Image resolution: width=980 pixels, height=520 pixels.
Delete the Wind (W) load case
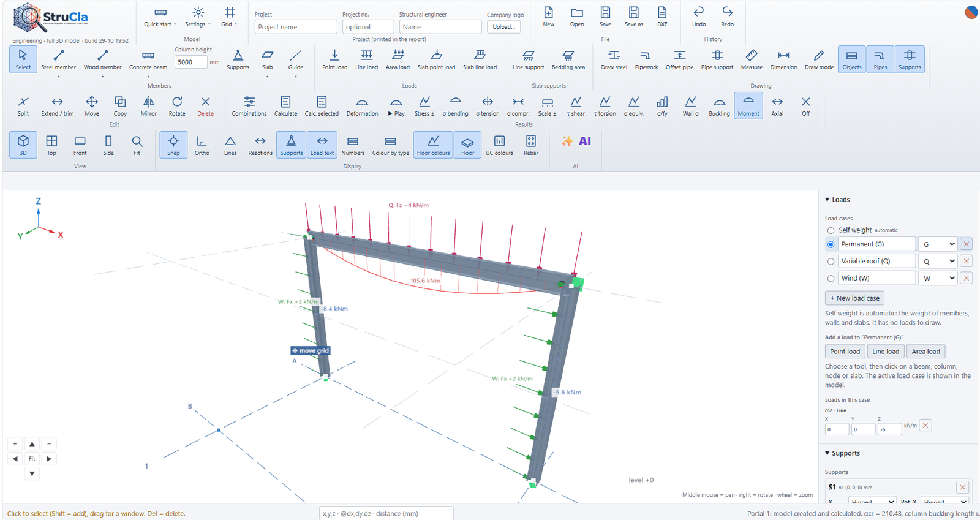click(966, 278)
